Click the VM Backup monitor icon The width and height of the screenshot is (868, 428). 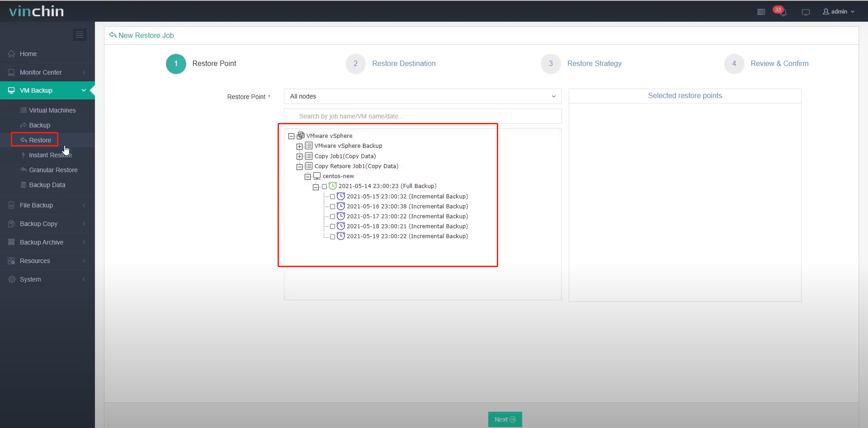pyautogui.click(x=11, y=90)
